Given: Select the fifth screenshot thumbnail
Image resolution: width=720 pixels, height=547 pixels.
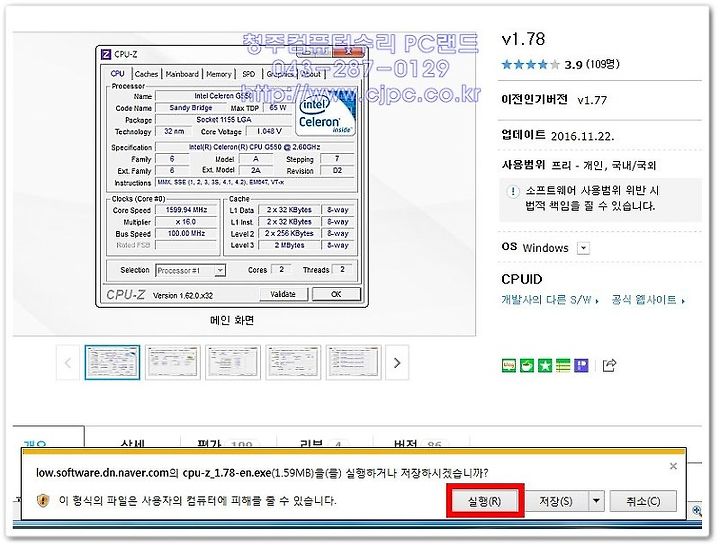Looking at the screenshot, I should coord(354,363).
